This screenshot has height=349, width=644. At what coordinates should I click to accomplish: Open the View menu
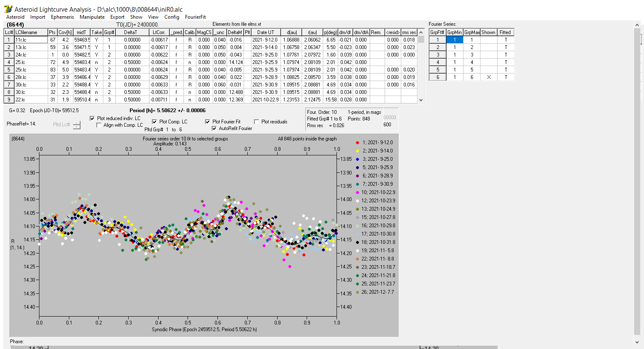pyautogui.click(x=153, y=17)
